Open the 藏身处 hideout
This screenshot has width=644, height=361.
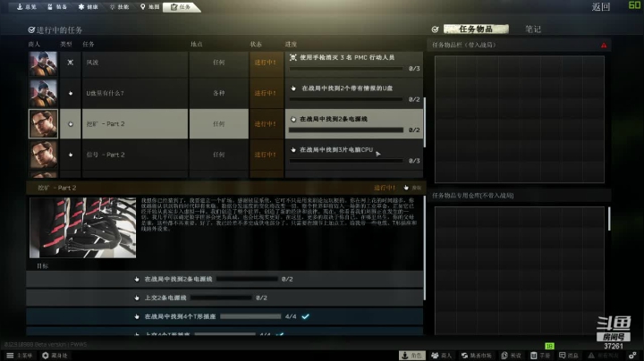55,356
